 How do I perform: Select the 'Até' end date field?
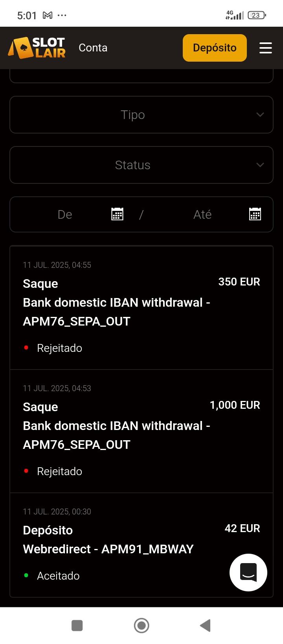pyautogui.click(x=202, y=214)
